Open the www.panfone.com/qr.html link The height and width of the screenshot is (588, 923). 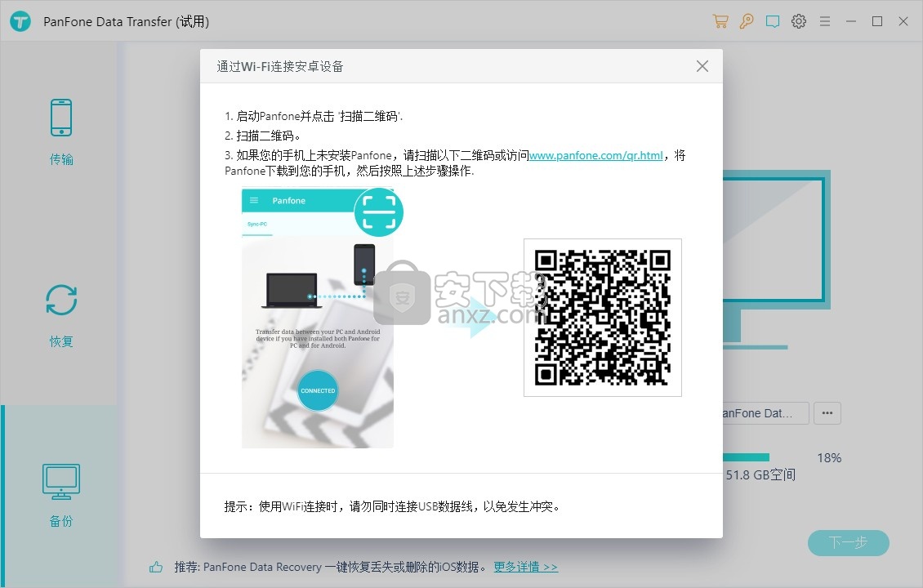(x=595, y=155)
